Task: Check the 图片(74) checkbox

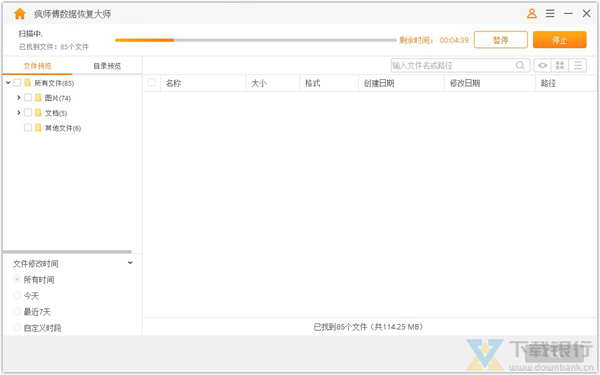Action: tap(28, 98)
